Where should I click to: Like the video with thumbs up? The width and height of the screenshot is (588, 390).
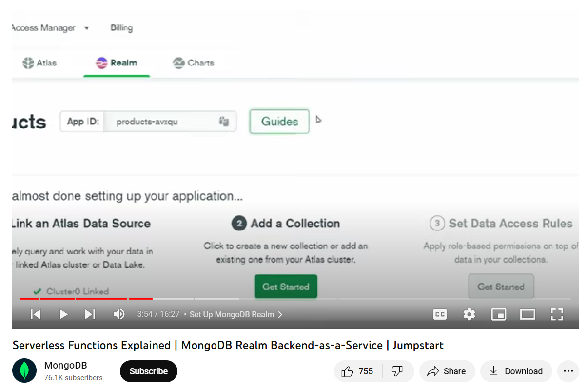tap(358, 371)
